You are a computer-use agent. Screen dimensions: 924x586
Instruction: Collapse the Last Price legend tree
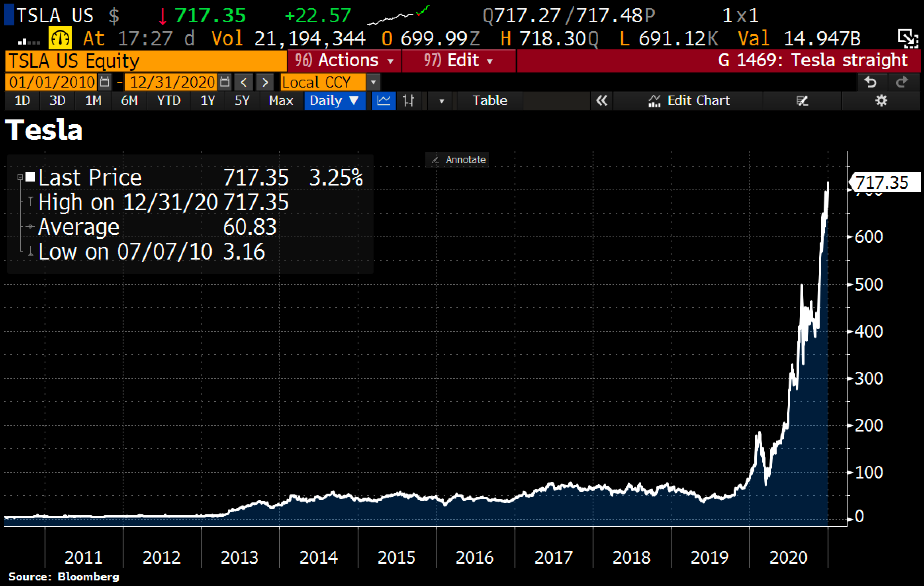click(20, 177)
